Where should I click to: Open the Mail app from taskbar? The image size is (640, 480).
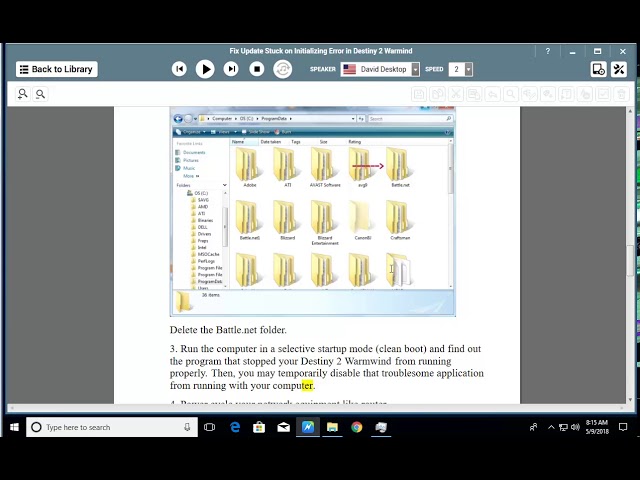[283, 427]
